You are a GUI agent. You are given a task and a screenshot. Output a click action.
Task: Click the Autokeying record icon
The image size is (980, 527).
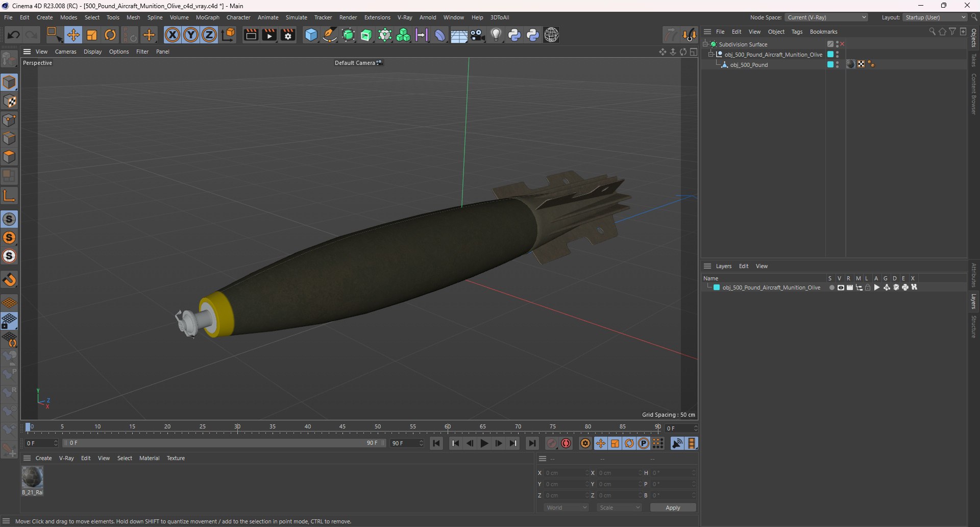click(x=566, y=443)
